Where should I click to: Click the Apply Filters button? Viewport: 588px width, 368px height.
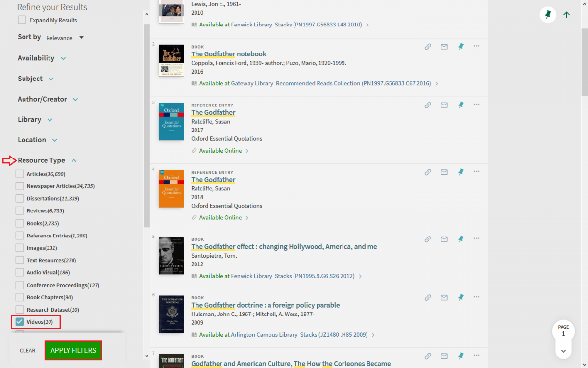pyautogui.click(x=73, y=350)
